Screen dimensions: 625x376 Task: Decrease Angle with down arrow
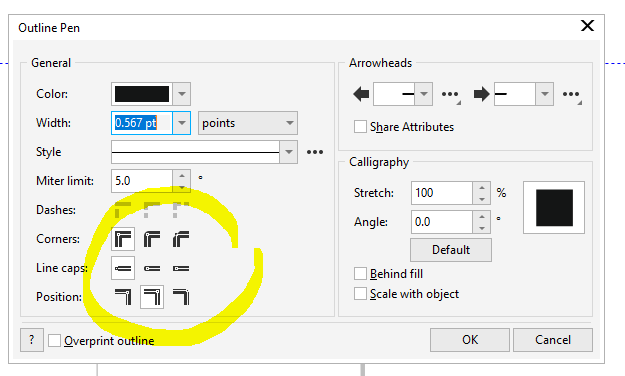click(x=482, y=228)
